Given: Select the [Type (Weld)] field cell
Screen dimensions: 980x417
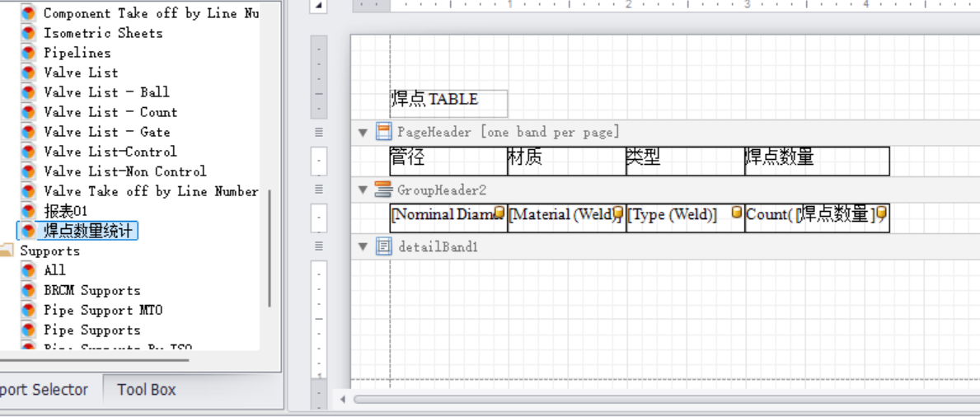Looking at the screenshot, I should [x=685, y=218].
